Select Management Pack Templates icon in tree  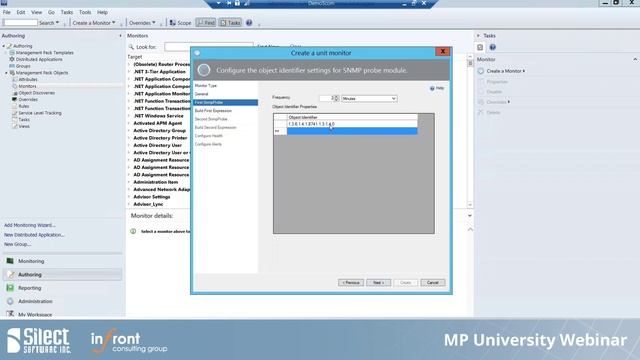point(12,53)
